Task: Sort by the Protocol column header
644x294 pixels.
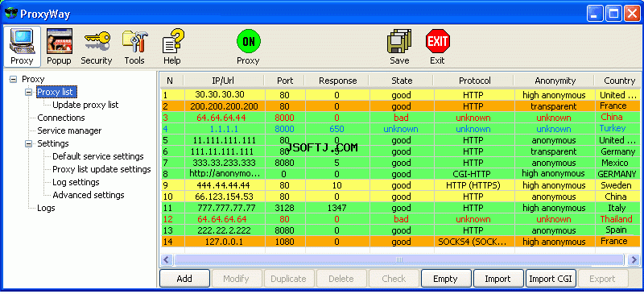Action: [x=473, y=81]
